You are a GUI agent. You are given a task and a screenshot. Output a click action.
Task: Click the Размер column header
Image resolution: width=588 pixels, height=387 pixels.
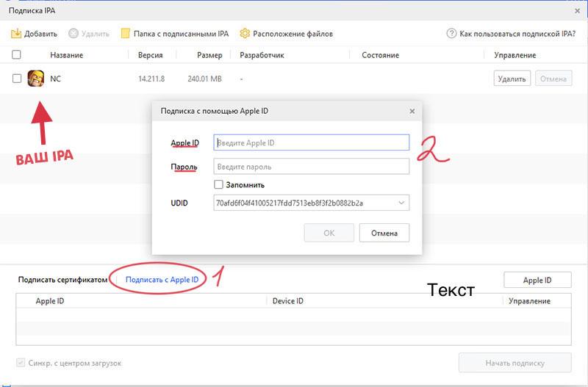(x=209, y=55)
